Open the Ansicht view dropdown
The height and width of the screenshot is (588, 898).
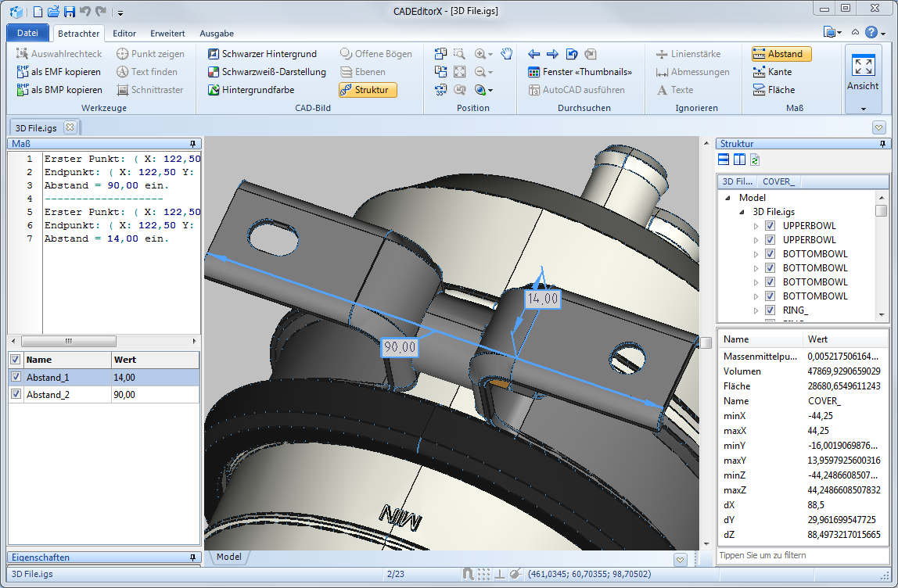point(863,108)
